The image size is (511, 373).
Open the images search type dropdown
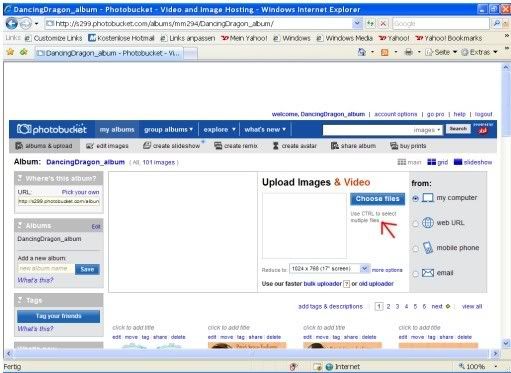click(x=427, y=130)
